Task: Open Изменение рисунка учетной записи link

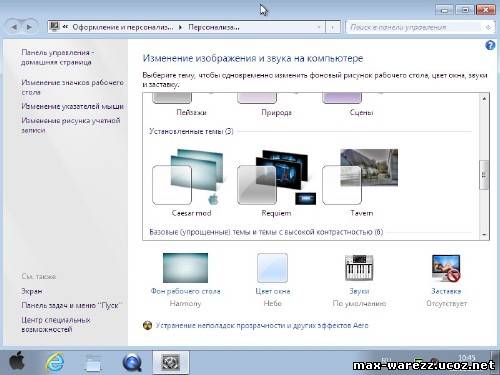Action: tap(71, 125)
